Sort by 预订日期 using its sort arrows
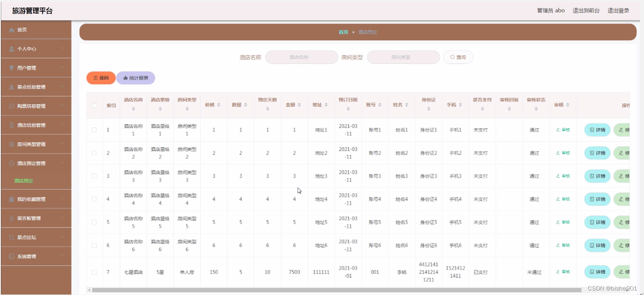 click(348, 109)
